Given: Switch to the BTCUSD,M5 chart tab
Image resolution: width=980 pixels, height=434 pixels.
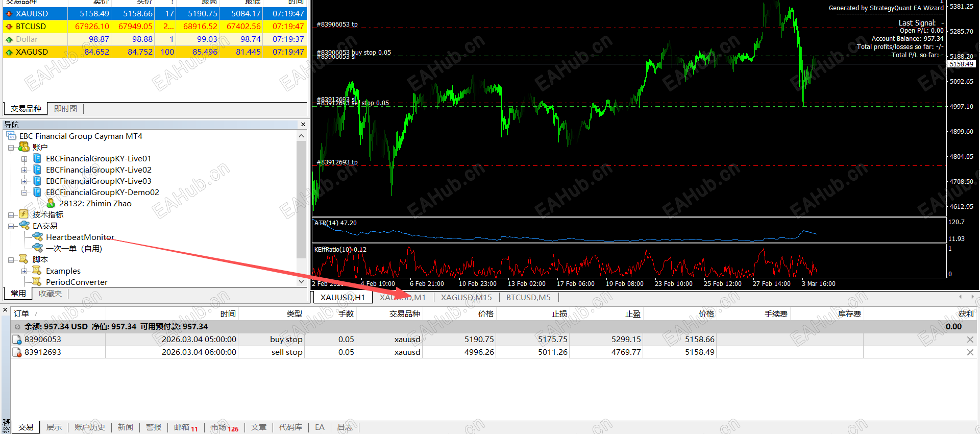Looking at the screenshot, I should pos(528,297).
